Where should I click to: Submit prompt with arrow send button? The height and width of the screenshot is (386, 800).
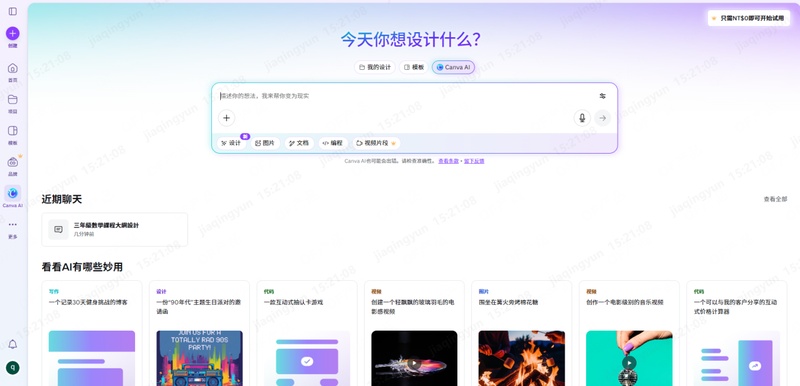point(603,118)
